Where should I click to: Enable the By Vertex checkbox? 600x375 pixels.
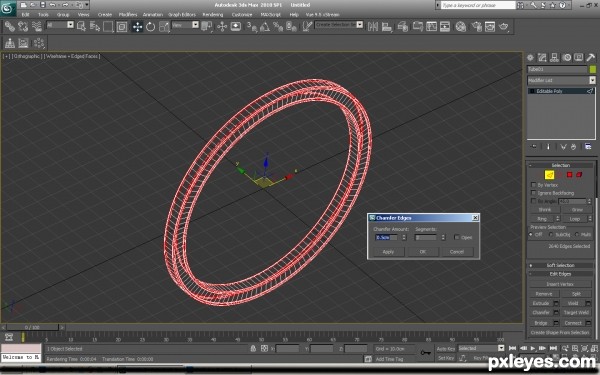tap(533, 185)
